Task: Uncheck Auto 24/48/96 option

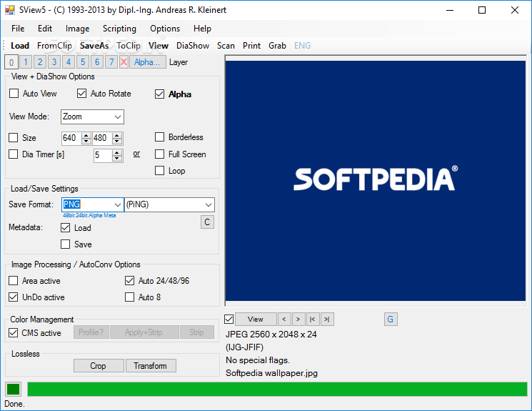Action: coord(129,281)
